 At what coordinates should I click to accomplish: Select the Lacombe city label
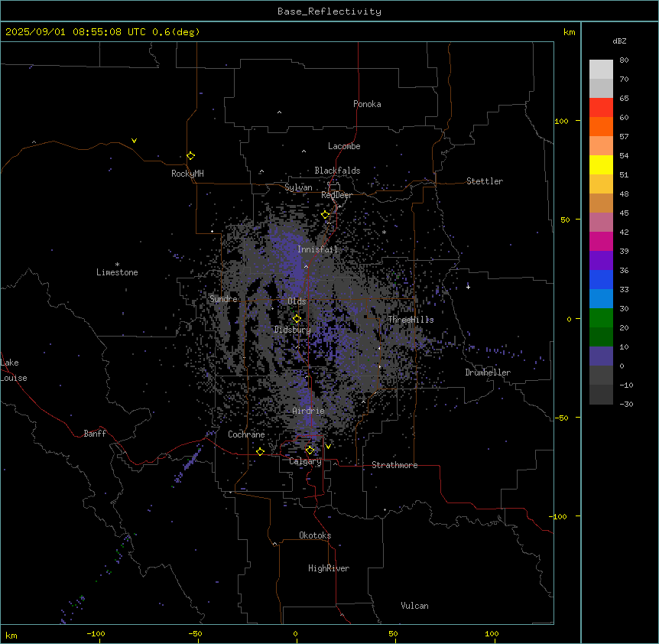[344, 146]
